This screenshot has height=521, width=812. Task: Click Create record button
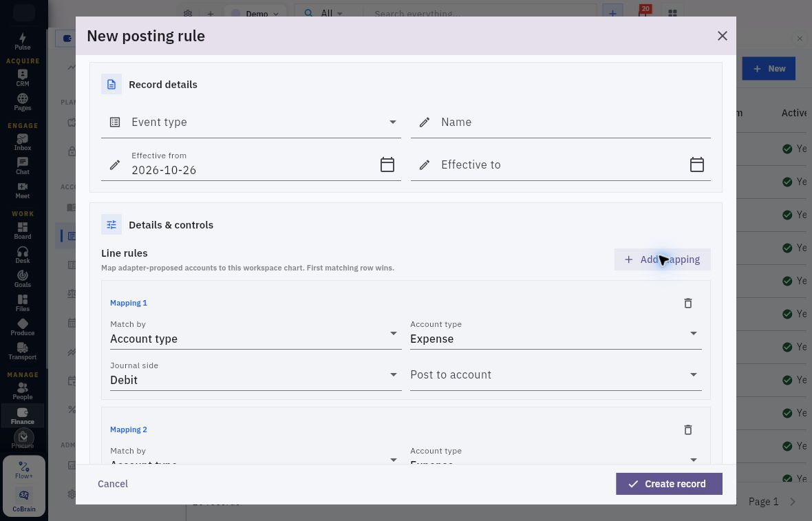click(669, 484)
